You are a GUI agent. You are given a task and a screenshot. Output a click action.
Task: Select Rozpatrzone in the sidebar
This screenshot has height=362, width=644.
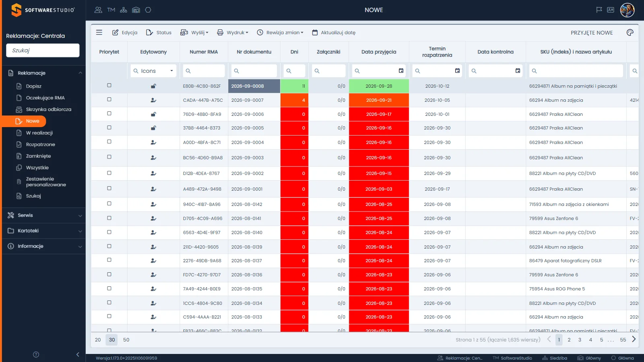[40, 144]
